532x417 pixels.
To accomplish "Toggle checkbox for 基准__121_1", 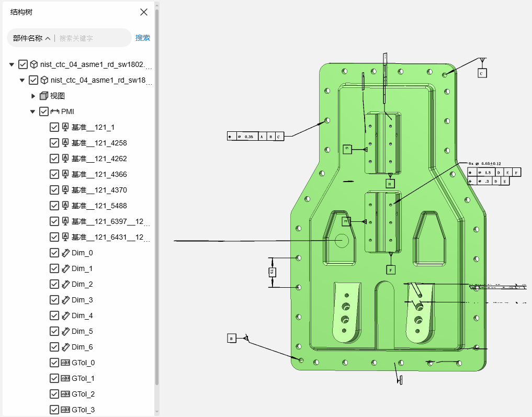I will click(x=54, y=127).
